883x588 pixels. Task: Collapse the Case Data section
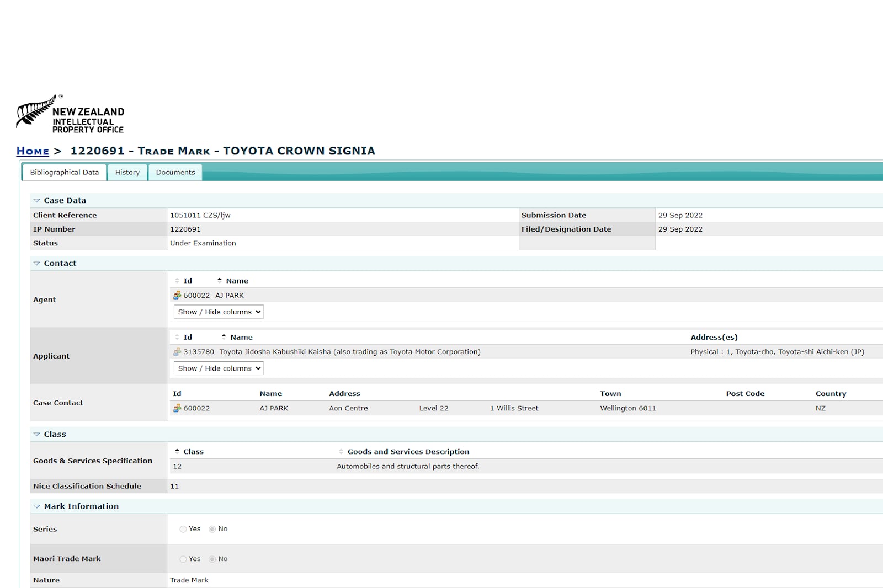pyautogui.click(x=37, y=201)
